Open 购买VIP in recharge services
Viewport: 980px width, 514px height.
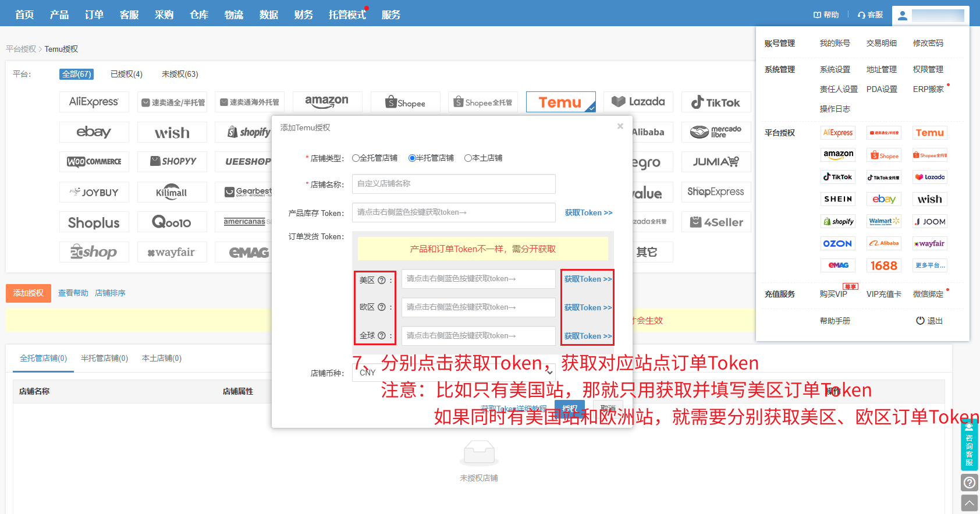point(833,294)
